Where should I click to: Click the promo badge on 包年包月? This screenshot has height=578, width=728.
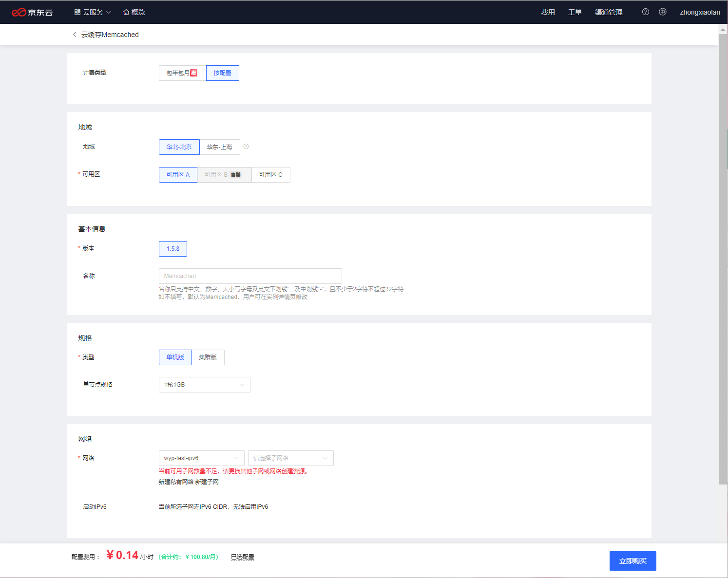[x=193, y=73]
